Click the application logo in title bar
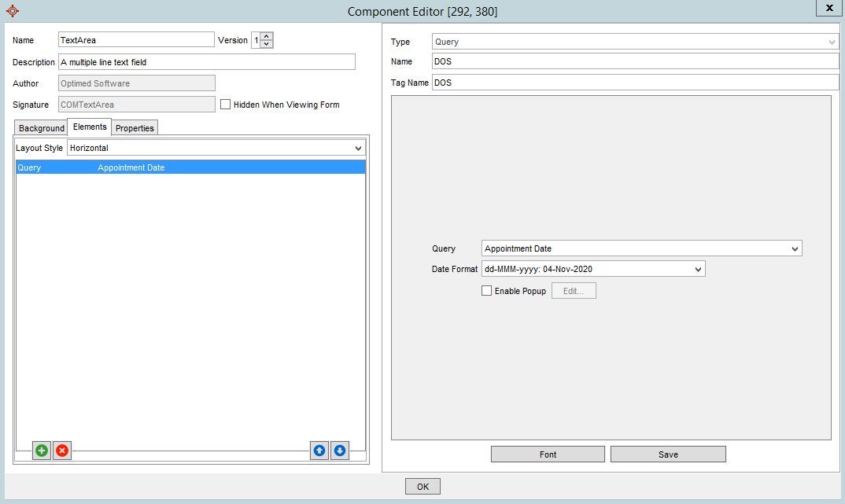The width and height of the screenshot is (845, 504). (x=13, y=11)
